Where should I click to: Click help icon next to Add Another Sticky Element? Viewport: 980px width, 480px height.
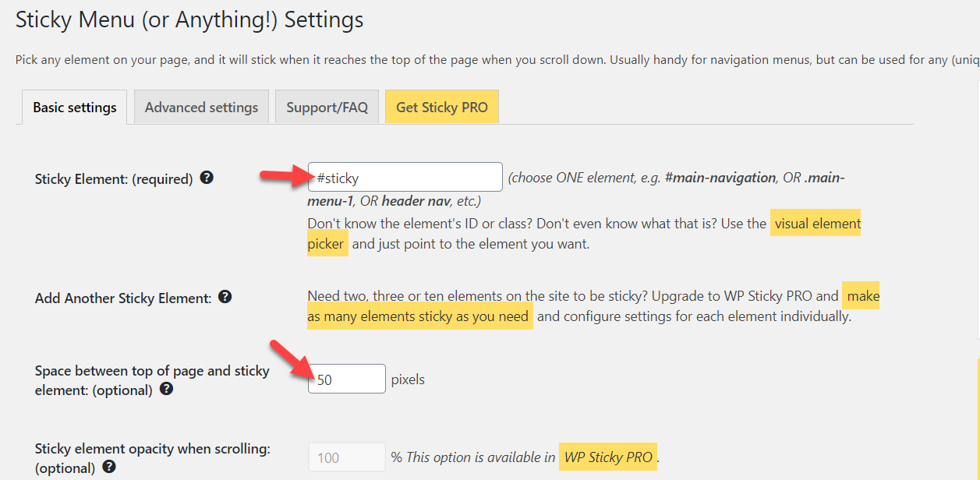coord(225,297)
